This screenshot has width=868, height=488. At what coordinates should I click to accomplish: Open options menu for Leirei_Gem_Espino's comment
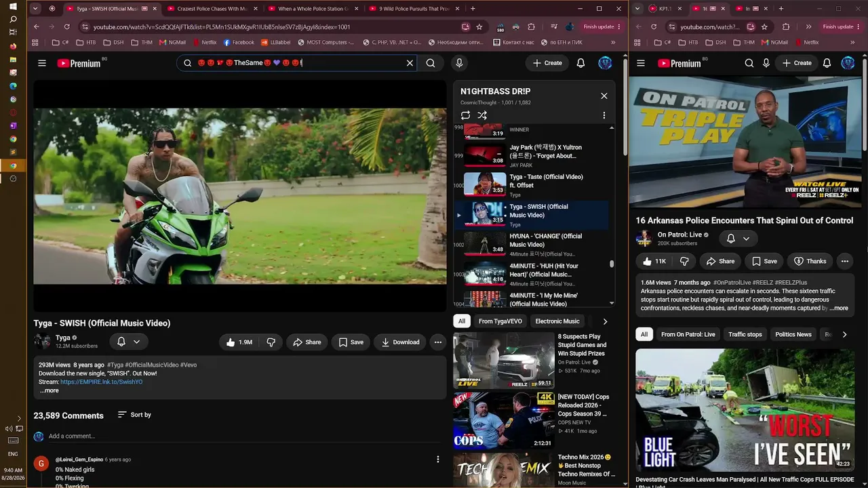(438, 460)
